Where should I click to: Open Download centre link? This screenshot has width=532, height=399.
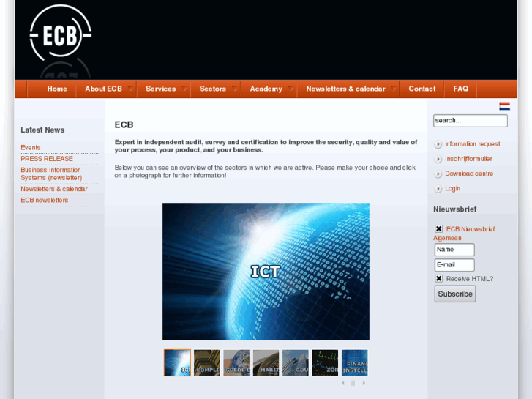pos(469,174)
